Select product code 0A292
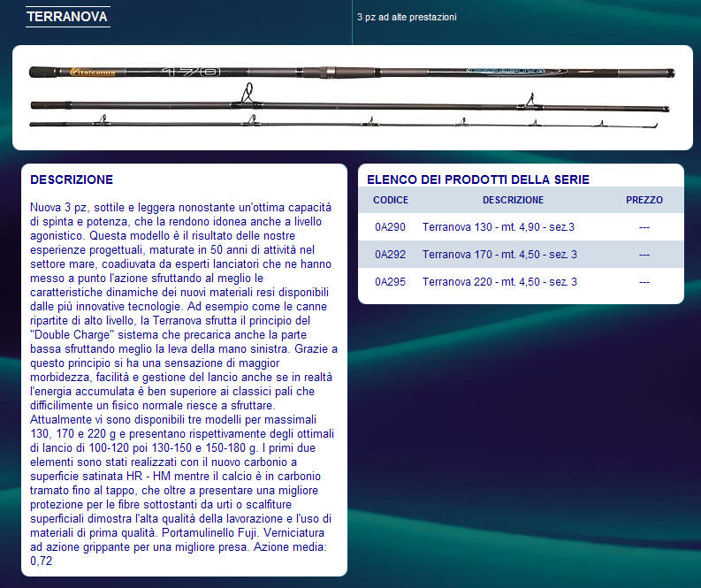 coord(391,255)
